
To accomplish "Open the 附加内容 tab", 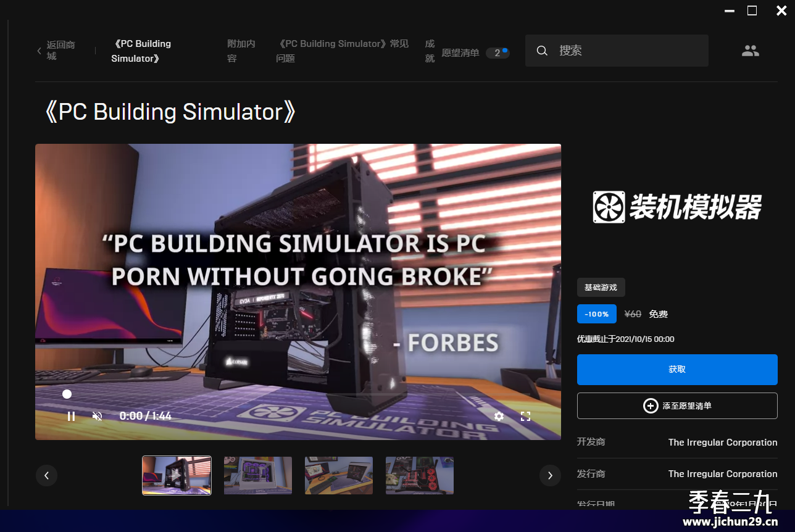I will (x=241, y=51).
